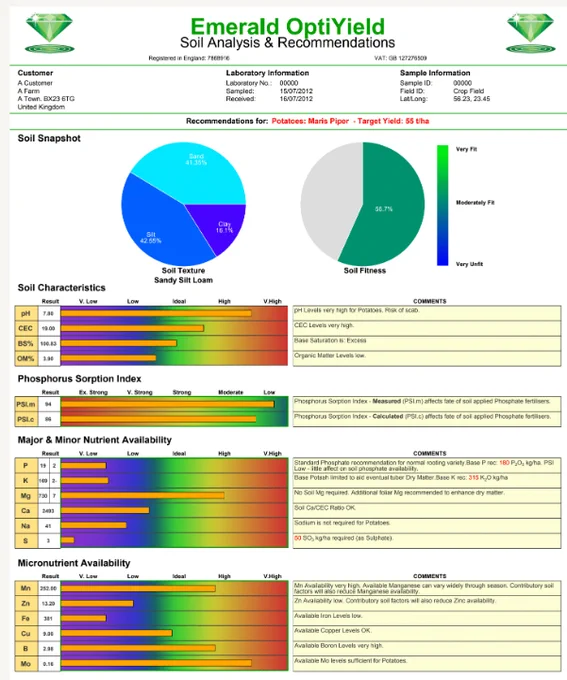567x680 pixels.
Task: Click the 'Emerald OptiYield' title heading
Action: pos(288,26)
